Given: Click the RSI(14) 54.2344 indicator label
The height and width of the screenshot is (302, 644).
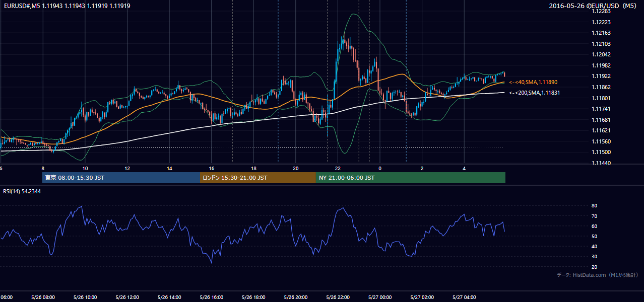Looking at the screenshot, I should pos(22,191).
